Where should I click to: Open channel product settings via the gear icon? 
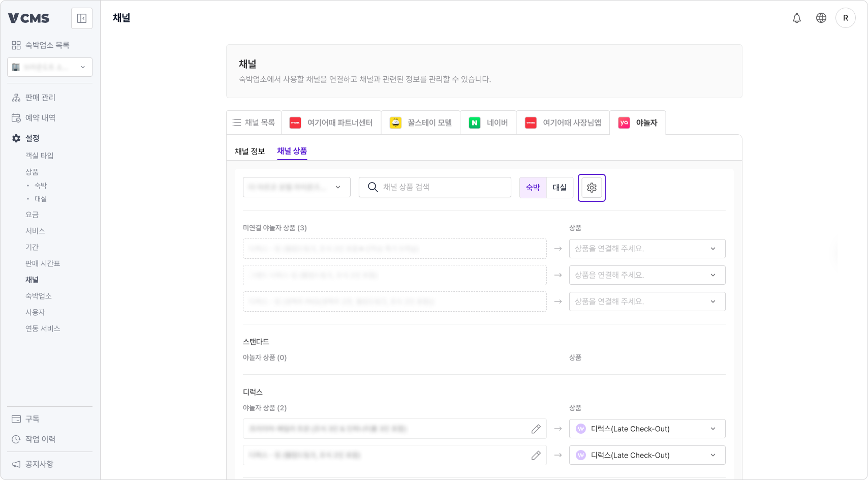click(x=591, y=188)
